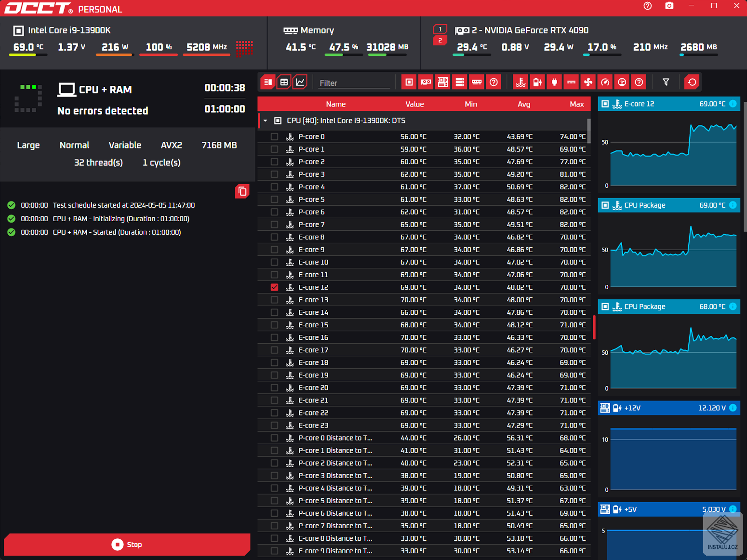Take a screenshot with the camera icon
Screen dimensions: 747x560
[669, 6]
